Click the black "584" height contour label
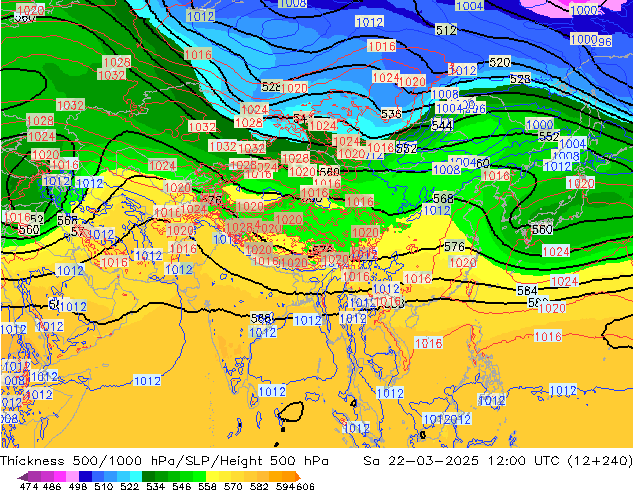This screenshot has height=490, width=634. point(527,290)
